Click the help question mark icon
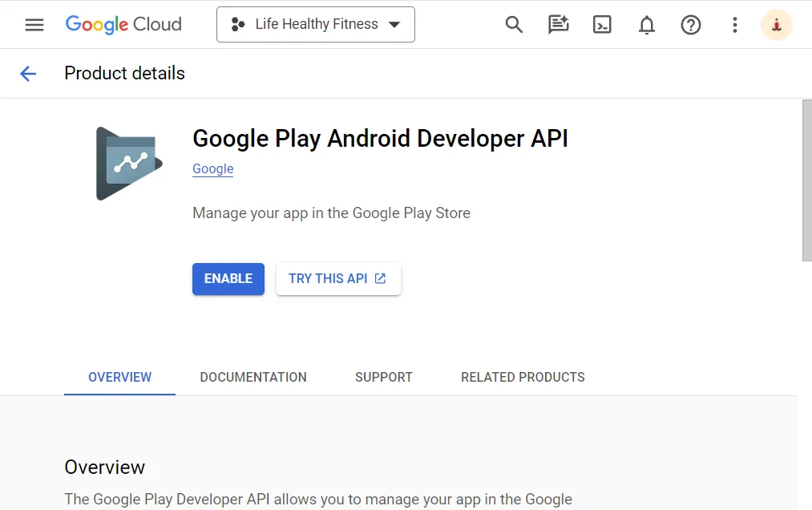Image resolution: width=812 pixels, height=510 pixels. pos(691,25)
